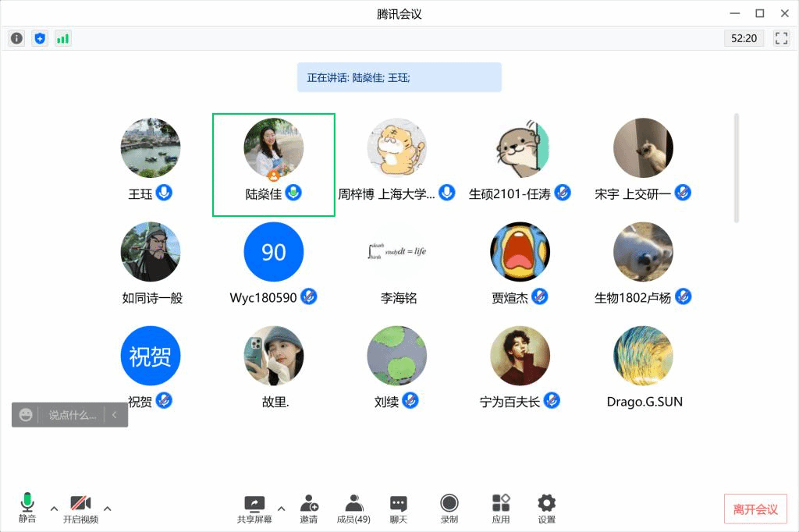
Task: Open the meeting info icon
Action: (16, 38)
